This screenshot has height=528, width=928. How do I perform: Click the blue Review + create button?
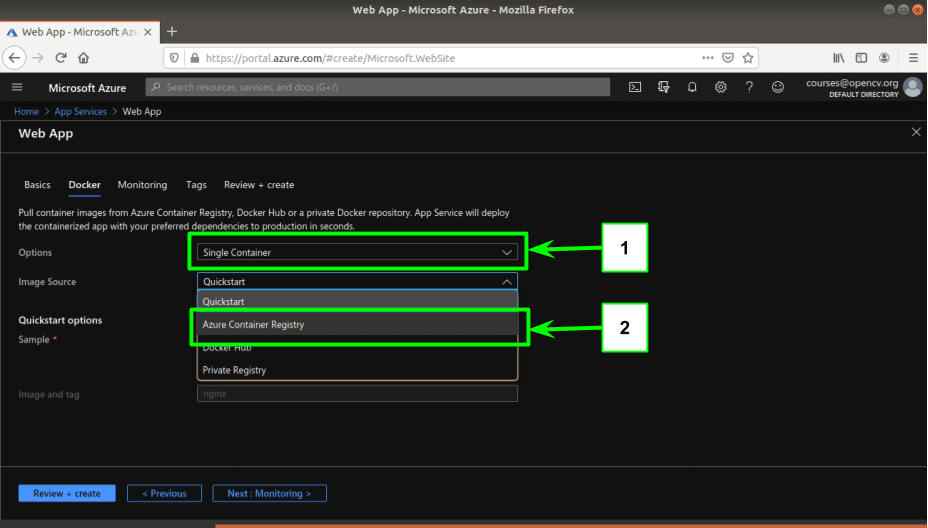click(x=67, y=493)
